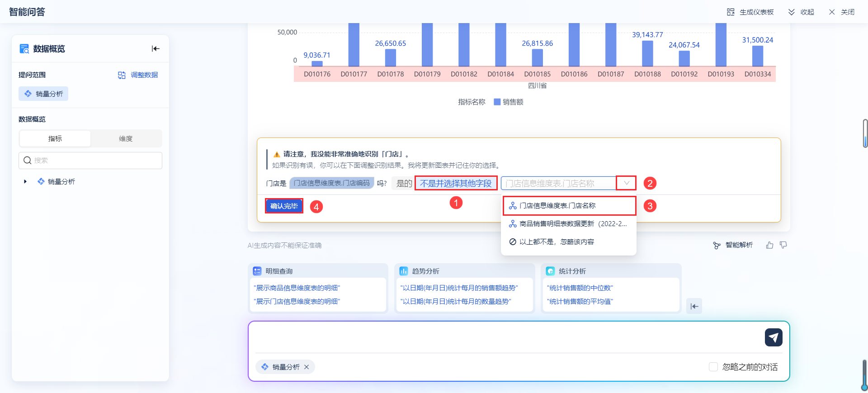
Task: Click the 智能解析 icon
Action: (717, 245)
